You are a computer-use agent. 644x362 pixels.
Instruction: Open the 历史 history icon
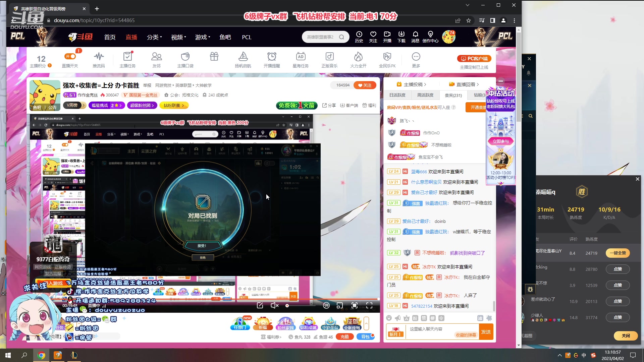[x=359, y=37]
